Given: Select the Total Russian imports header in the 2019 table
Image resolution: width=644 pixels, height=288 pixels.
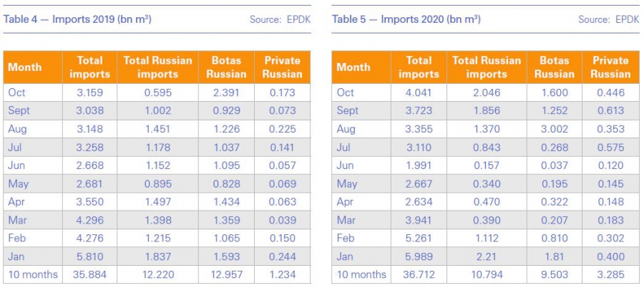Looking at the screenshot, I should pos(157,67).
